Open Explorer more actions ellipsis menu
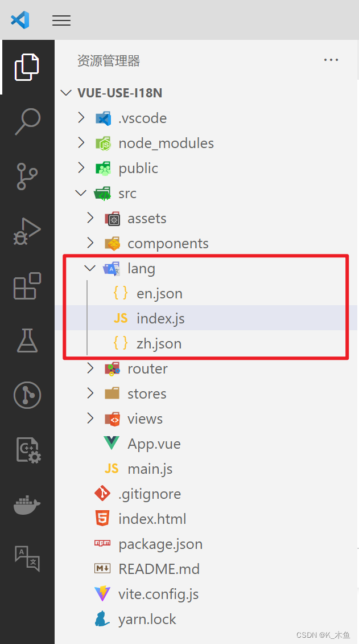Screen dimensions: 359x644 point(331,60)
